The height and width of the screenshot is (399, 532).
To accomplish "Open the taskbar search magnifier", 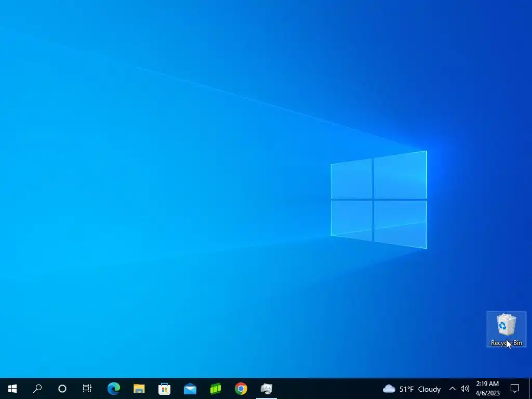I will coord(37,389).
